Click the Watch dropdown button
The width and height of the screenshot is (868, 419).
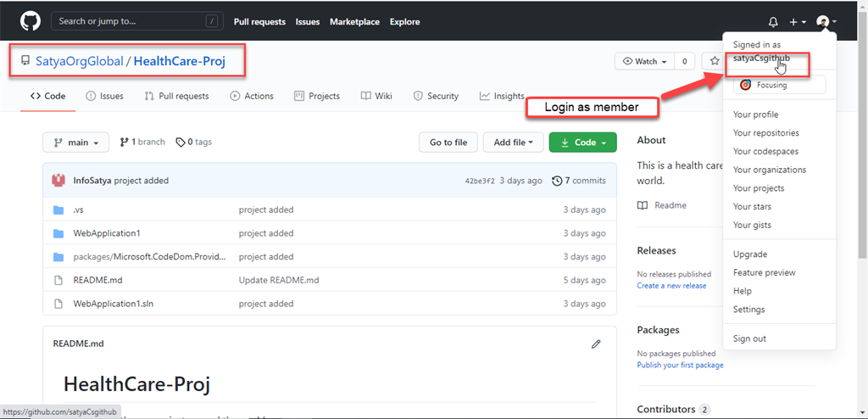click(x=644, y=62)
